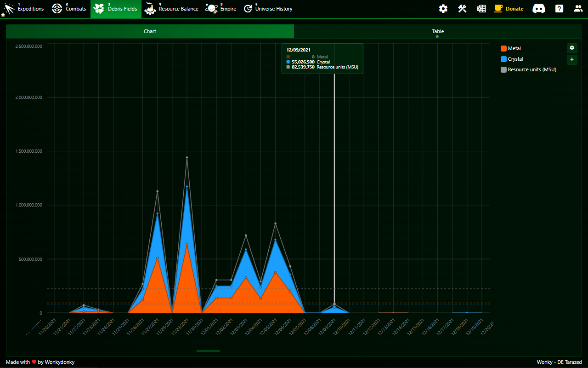The image size is (588, 368).
Task: Click the 12/09/2021 tooltip date
Action: point(298,49)
